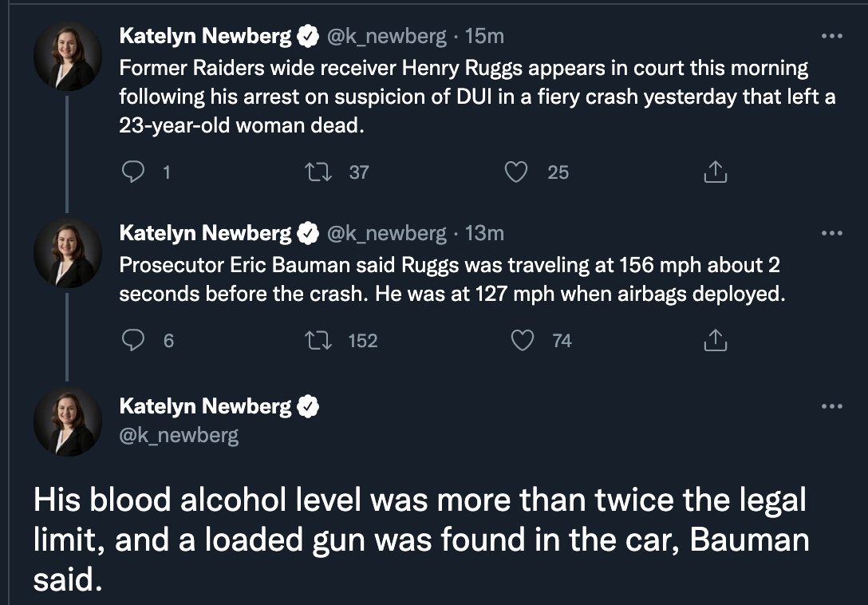Open Katelyn Newberg's avatar on first tweet
868x605 pixels.
[67, 57]
